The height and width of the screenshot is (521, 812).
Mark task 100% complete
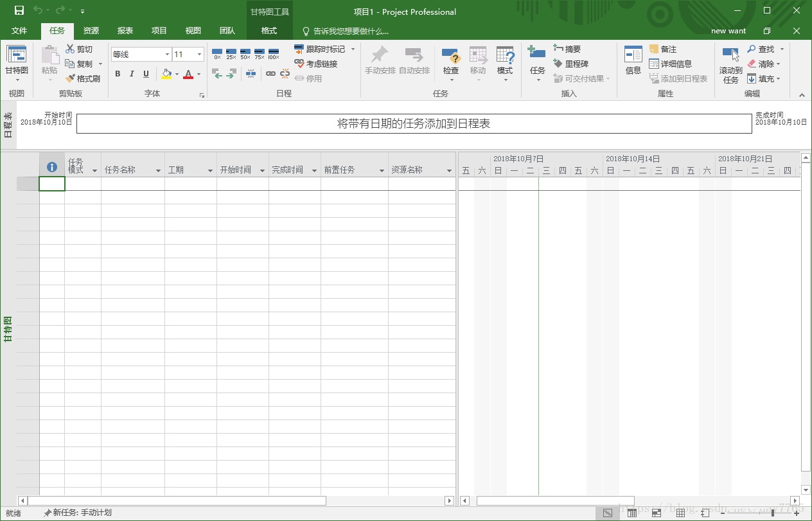[274, 53]
